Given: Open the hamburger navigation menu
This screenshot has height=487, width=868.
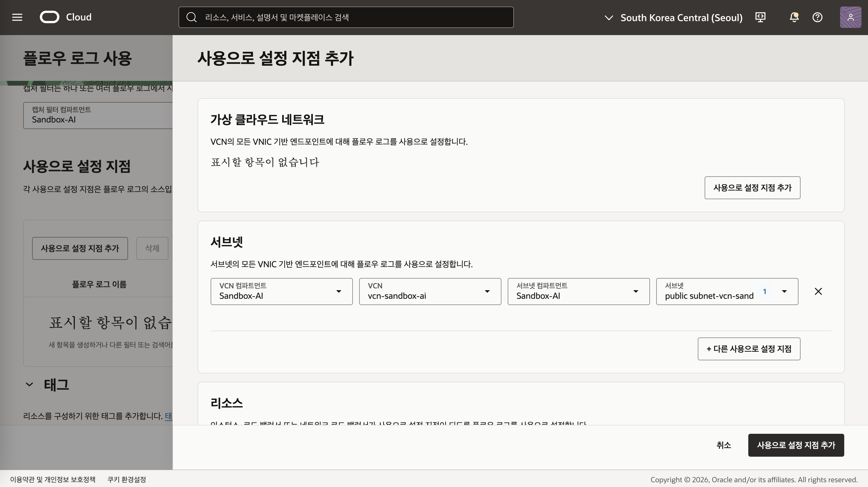Looking at the screenshot, I should (17, 17).
